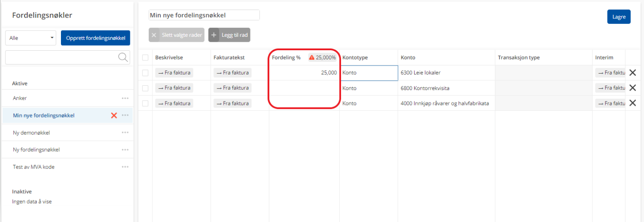Tick the checkbox for 6800 Kontorrekvisita row
The height and width of the screenshot is (222, 644).
tap(145, 88)
